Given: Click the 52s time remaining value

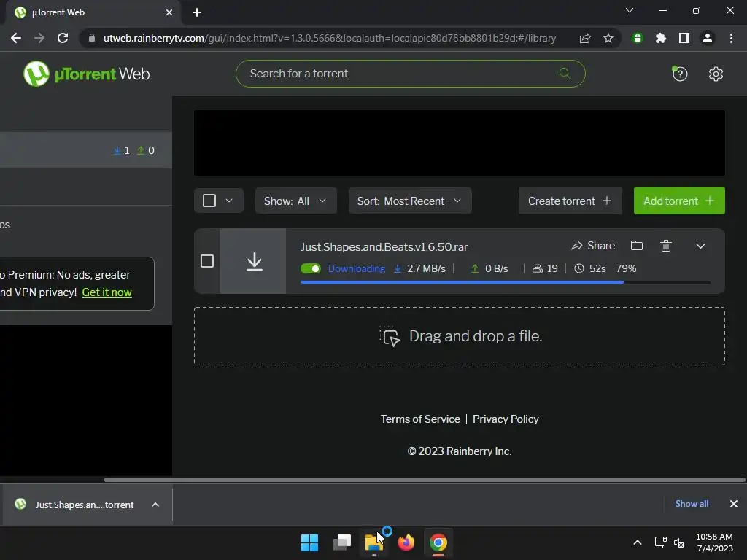Looking at the screenshot, I should [597, 268].
